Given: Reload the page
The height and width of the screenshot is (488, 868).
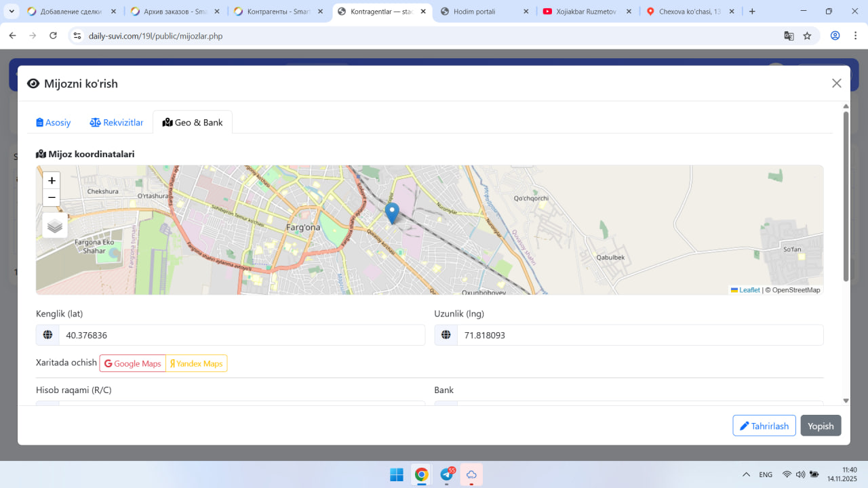Looking at the screenshot, I should click(54, 36).
